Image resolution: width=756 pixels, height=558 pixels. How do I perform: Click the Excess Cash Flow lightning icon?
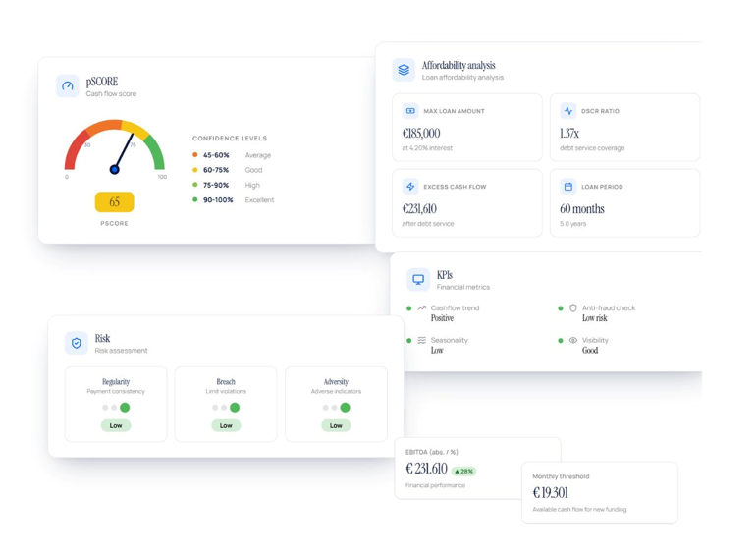pyautogui.click(x=410, y=186)
